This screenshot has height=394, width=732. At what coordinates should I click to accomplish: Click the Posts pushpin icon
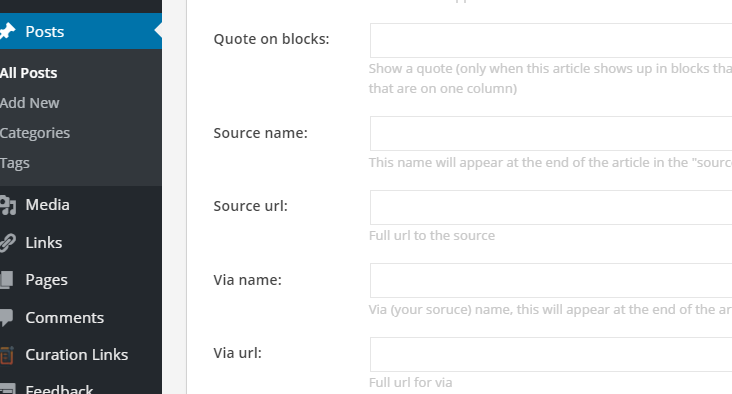[7, 31]
